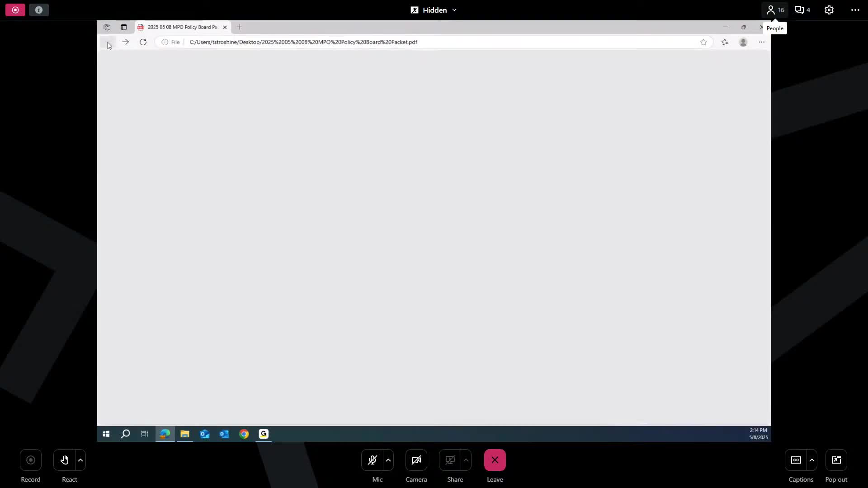Toggle closed Captions on
The image size is (868, 488).
tap(796, 460)
